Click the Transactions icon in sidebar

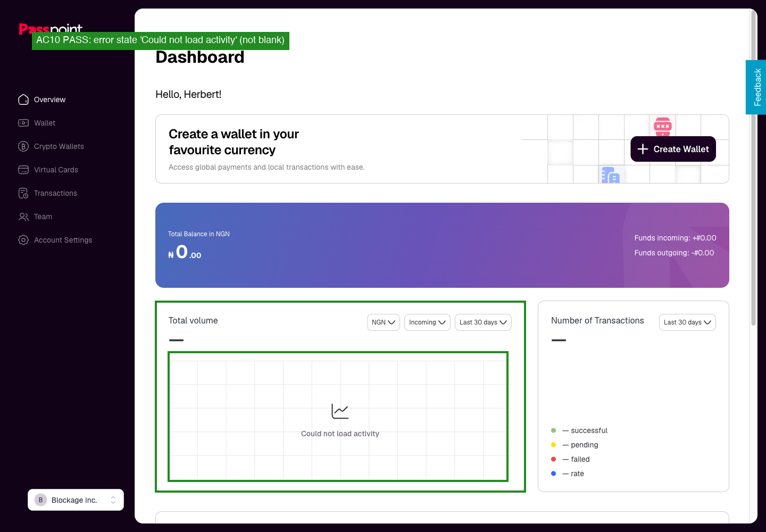23,193
